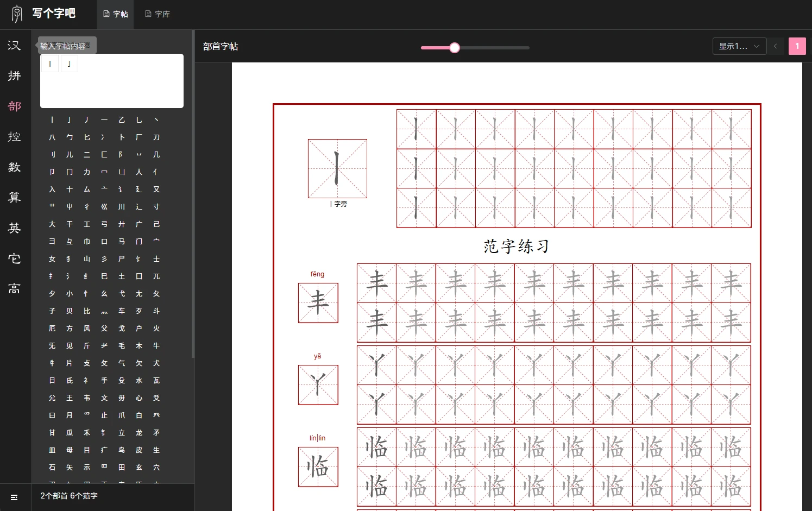Collapse the sidebar with the bottom-left menu icon

tap(14, 497)
